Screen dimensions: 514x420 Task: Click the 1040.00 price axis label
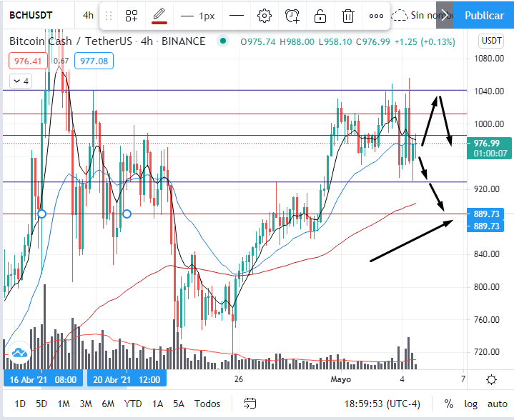[489, 91]
